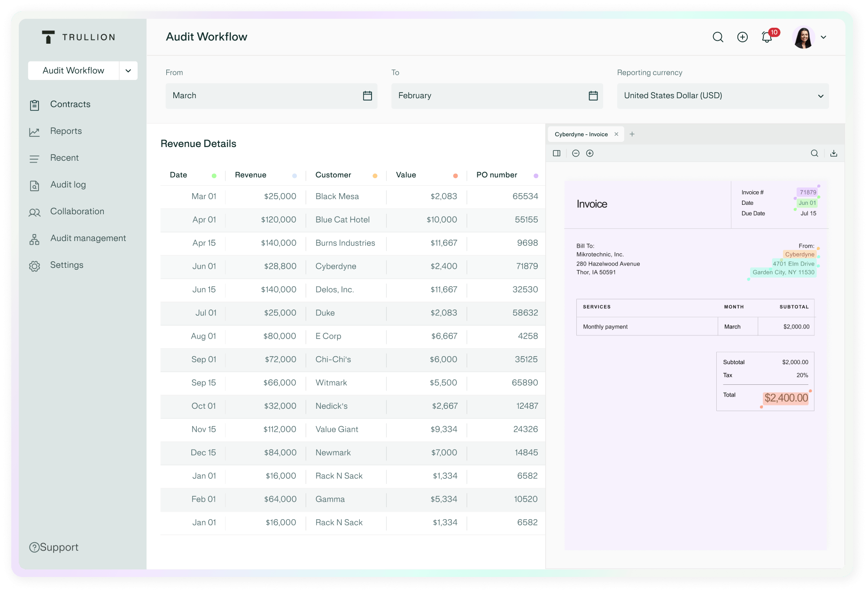Click the Recent list icon
This screenshot has width=868, height=592.
click(x=34, y=159)
